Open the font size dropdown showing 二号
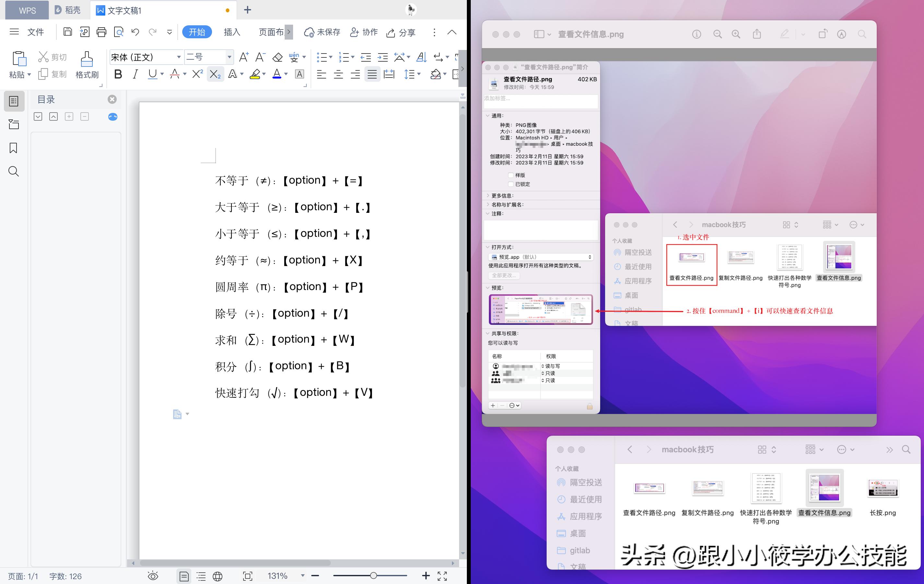This screenshot has width=924, height=584. 229,57
